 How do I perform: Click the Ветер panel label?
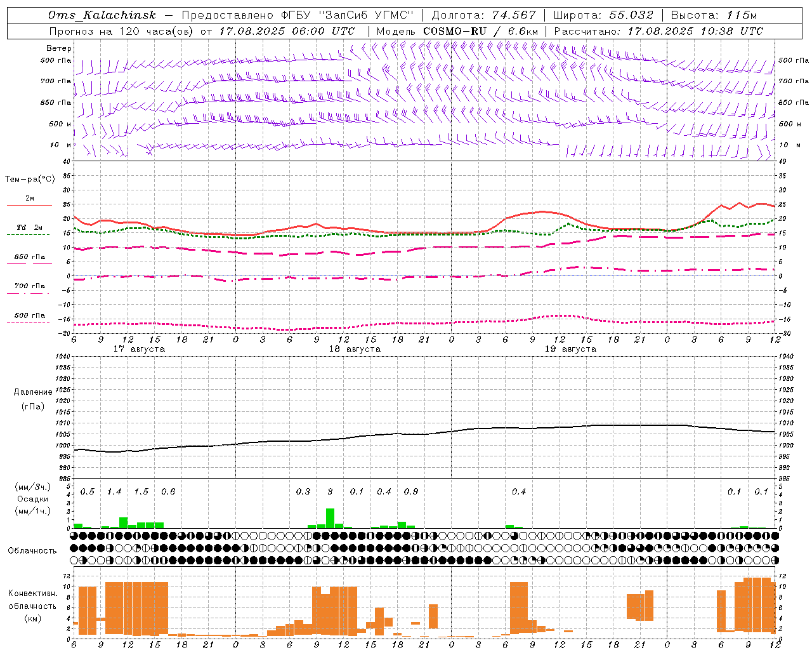point(59,48)
